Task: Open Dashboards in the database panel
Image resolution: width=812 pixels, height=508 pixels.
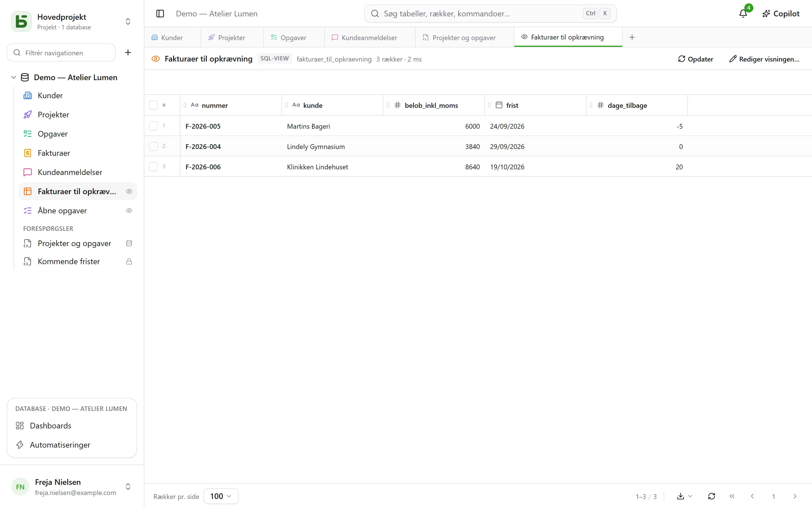Action: click(x=72, y=426)
